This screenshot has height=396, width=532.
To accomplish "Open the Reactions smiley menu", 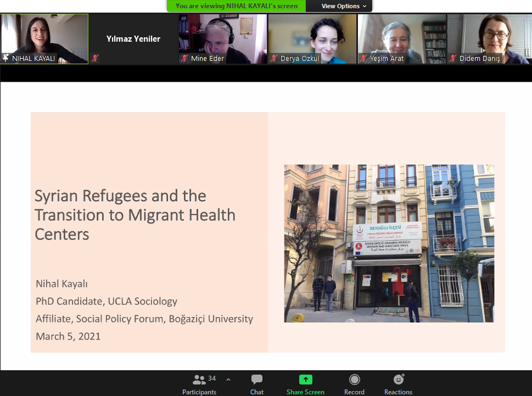I will [x=399, y=380].
